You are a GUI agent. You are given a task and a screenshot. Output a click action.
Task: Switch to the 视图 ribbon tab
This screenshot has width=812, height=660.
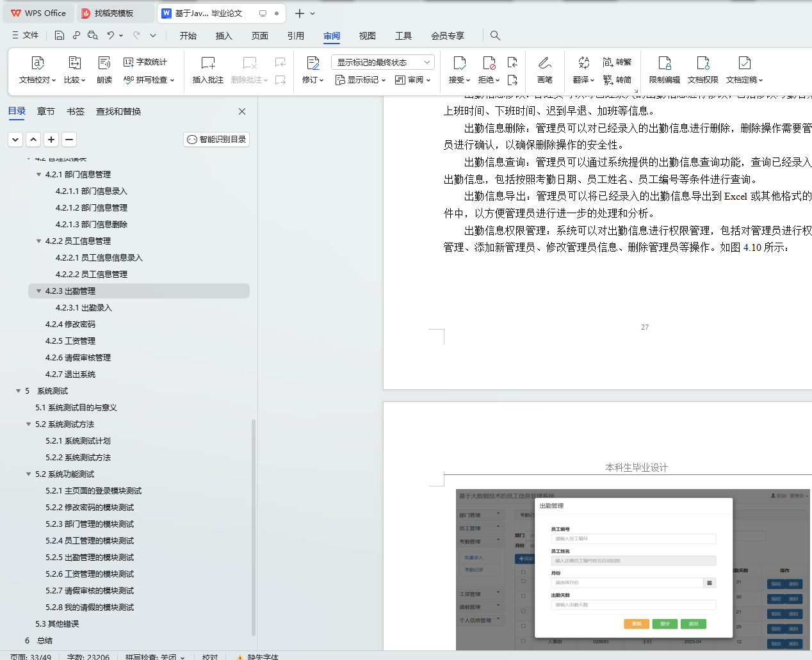[x=368, y=36]
